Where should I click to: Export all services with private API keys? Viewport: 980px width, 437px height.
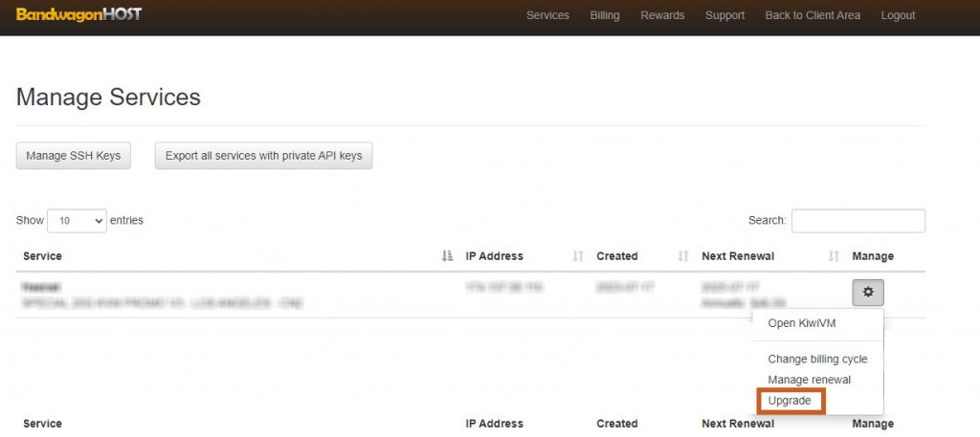263,156
